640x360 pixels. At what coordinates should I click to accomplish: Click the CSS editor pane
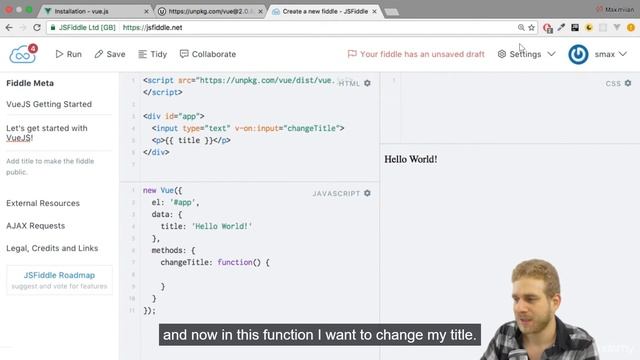[510, 108]
